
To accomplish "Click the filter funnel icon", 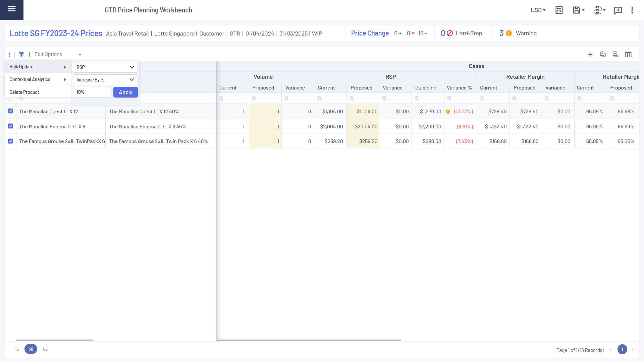I will pos(21,54).
